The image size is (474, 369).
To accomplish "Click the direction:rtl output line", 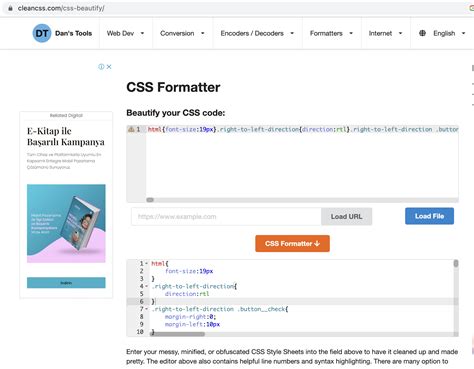I will click(x=187, y=294).
